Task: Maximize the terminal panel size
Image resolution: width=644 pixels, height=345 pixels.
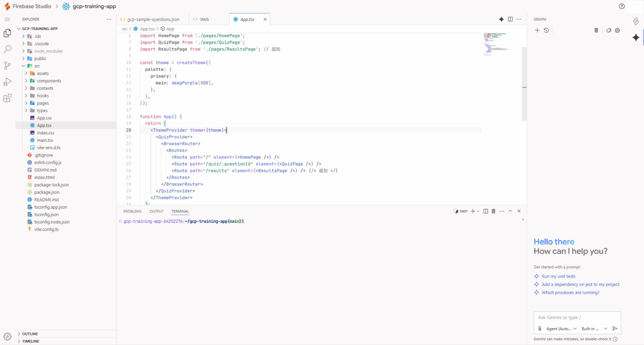Action: point(510,211)
